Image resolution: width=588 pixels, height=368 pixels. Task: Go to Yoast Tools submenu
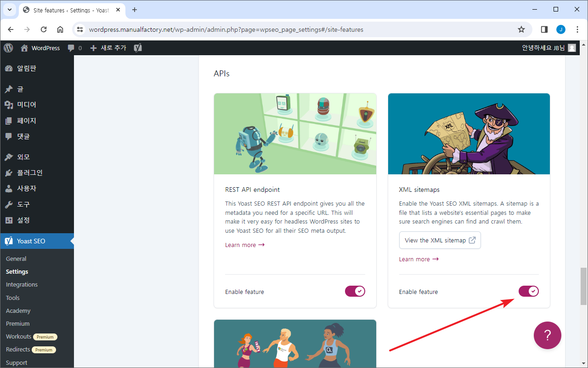13,298
